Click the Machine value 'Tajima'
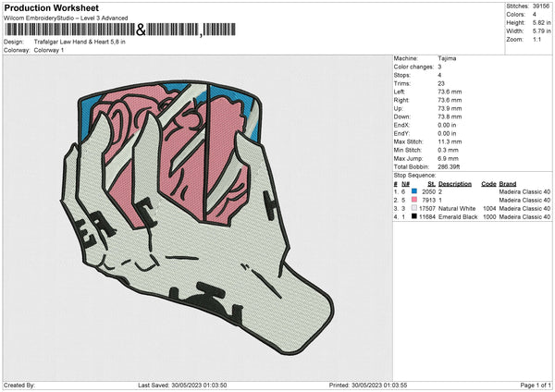The image size is (555, 392). point(447,58)
